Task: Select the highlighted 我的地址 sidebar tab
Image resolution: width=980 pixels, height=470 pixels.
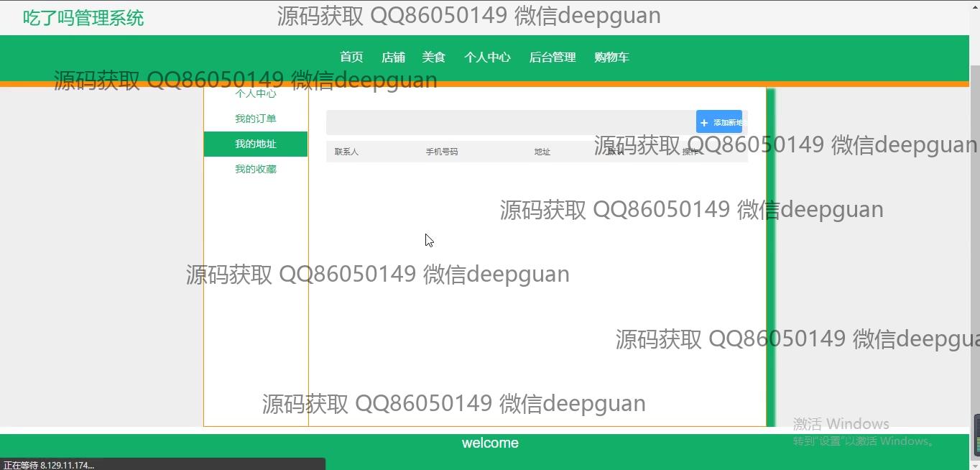Action: 256,144
